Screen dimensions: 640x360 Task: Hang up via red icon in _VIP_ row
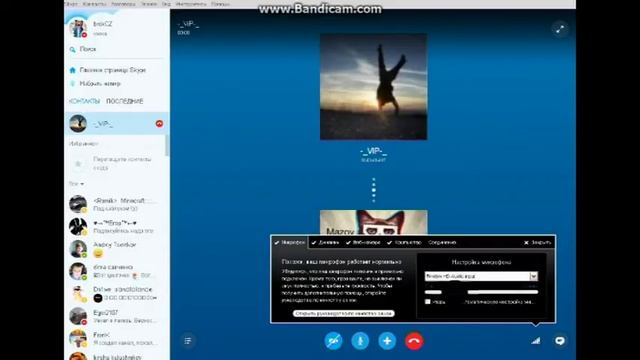[x=159, y=124]
